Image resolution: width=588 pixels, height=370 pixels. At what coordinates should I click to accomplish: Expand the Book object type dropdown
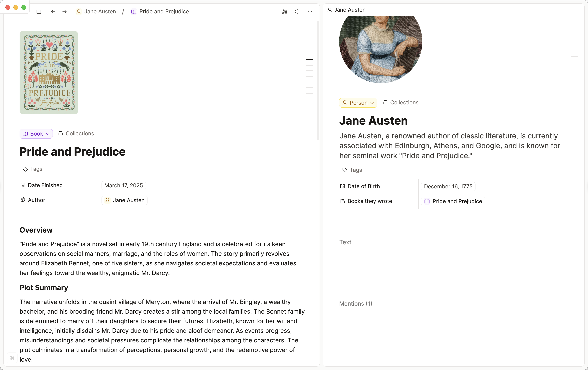[x=36, y=134]
